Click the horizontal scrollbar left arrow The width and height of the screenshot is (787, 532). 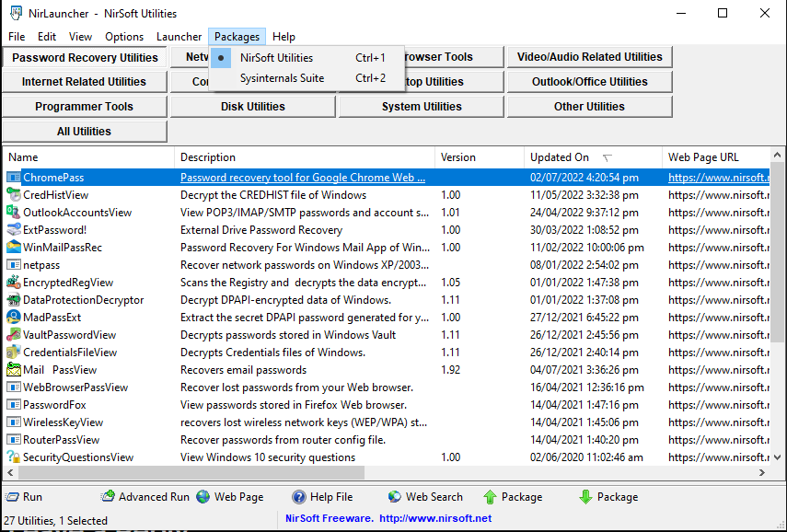10,472
